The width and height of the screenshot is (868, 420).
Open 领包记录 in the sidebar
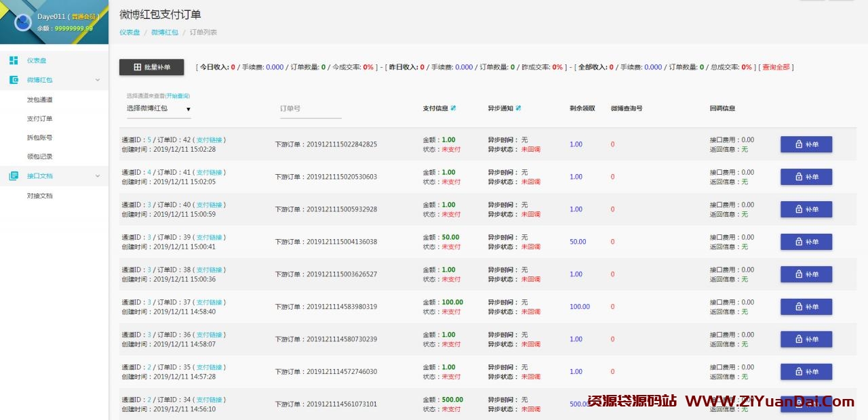click(x=40, y=156)
